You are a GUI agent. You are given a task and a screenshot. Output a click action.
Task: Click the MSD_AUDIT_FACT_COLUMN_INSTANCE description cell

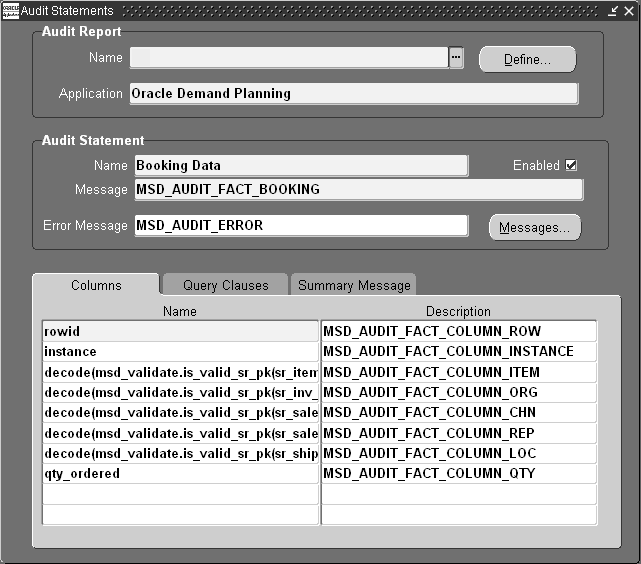459,351
